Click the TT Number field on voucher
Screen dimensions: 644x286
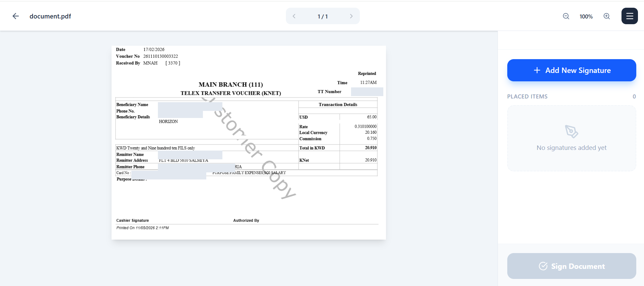pyautogui.click(x=367, y=92)
